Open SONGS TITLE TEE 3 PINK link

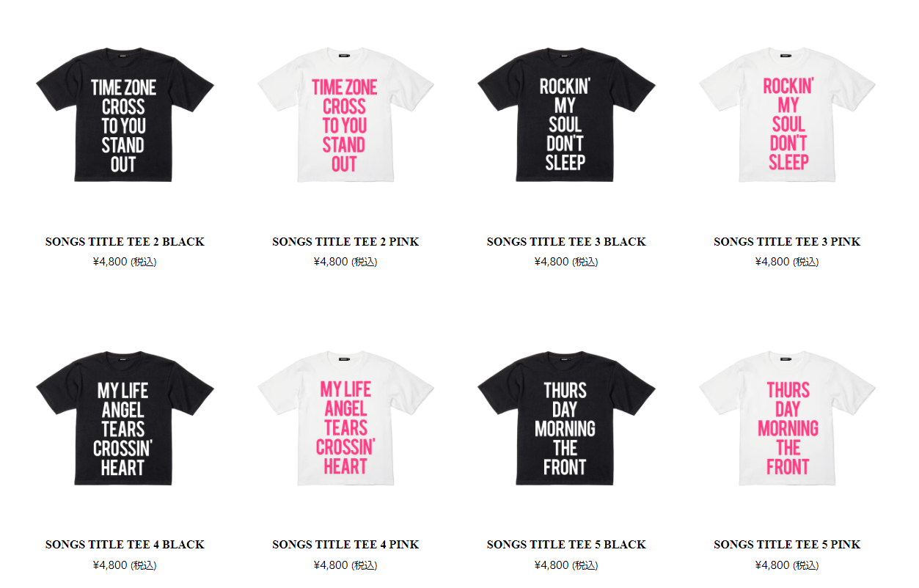click(x=787, y=242)
